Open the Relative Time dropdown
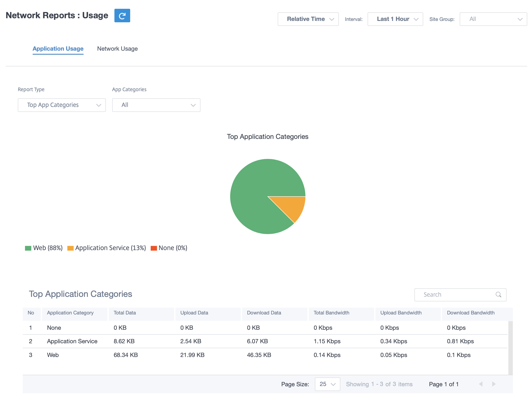Image resolution: width=532 pixels, height=402 pixels. (308, 19)
